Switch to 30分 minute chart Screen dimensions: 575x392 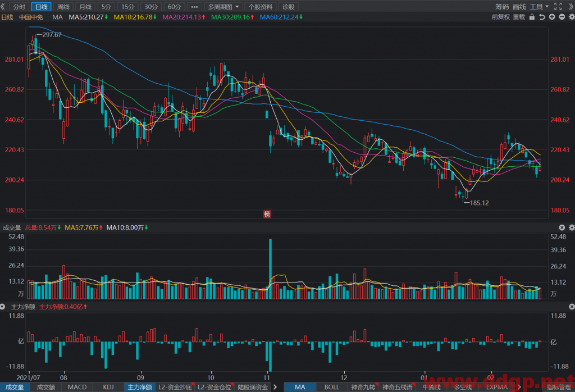click(150, 7)
